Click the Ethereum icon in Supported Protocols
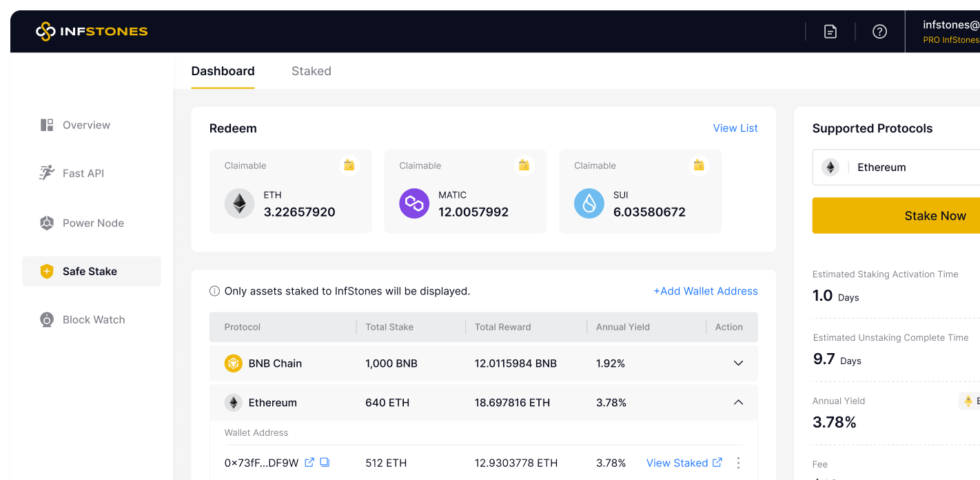980x480 pixels. [x=830, y=167]
